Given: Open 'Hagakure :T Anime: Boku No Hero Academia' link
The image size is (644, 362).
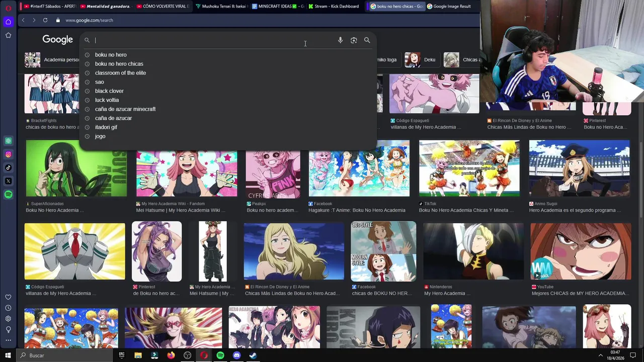Looking at the screenshot, I should pyautogui.click(x=357, y=210).
